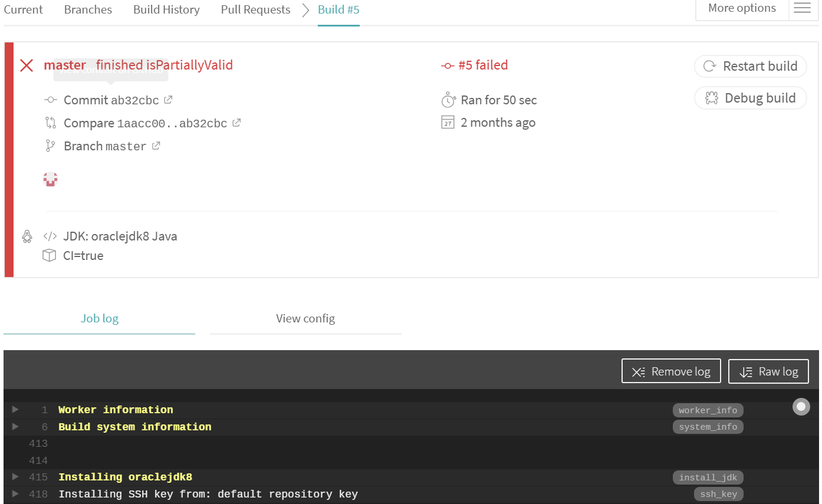Open the More options dropdown

click(742, 8)
